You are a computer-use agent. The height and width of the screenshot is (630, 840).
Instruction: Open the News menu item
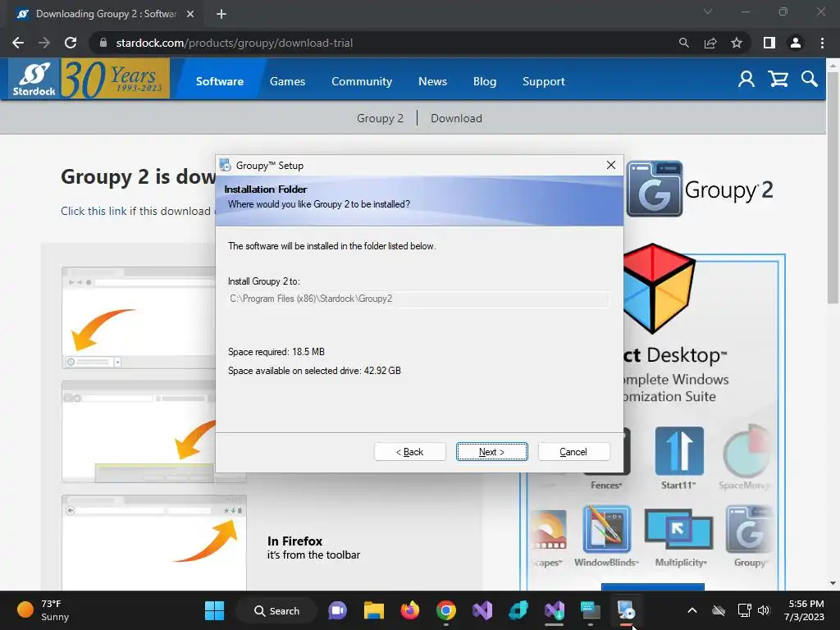click(432, 81)
